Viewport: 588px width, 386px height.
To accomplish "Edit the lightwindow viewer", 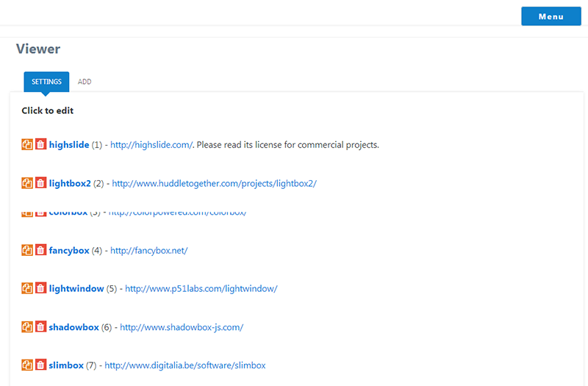I will pyautogui.click(x=76, y=289).
